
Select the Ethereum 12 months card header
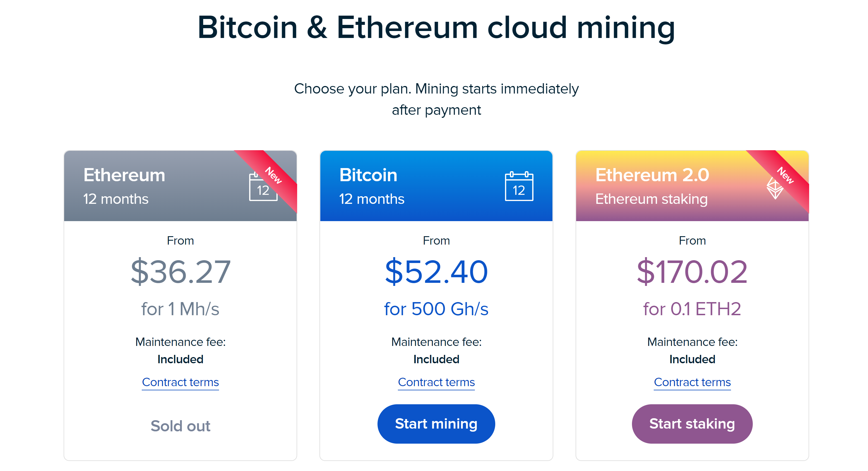[180, 186]
